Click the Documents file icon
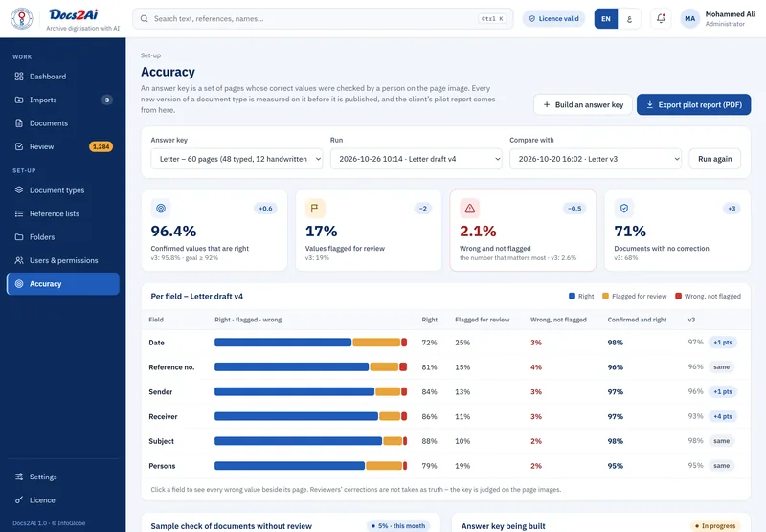The image size is (766, 532). (x=19, y=123)
